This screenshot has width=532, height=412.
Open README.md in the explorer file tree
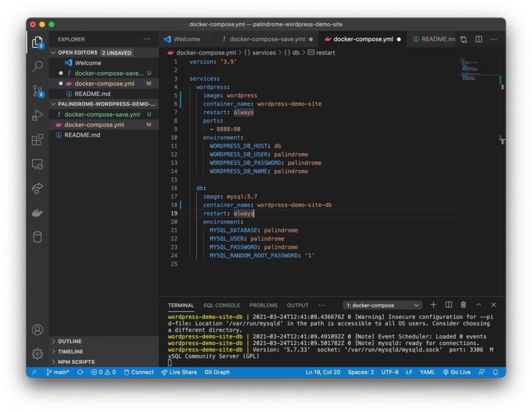(82, 135)
